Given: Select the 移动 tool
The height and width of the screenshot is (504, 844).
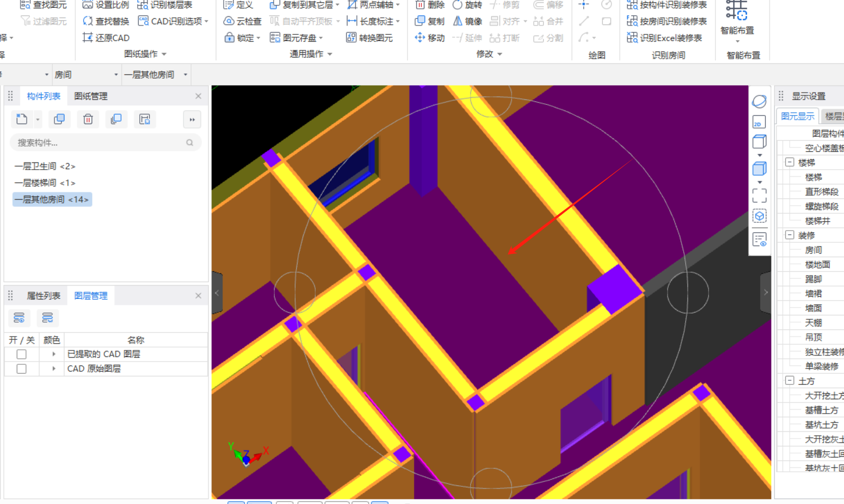Looking at the screenshot, I should pyautogui.click(x=429, y=38).
